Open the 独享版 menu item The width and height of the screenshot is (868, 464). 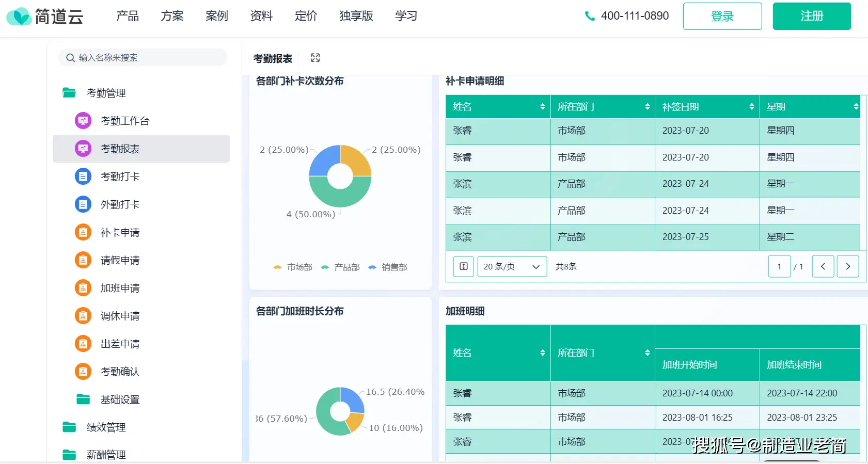click(356, 16)
